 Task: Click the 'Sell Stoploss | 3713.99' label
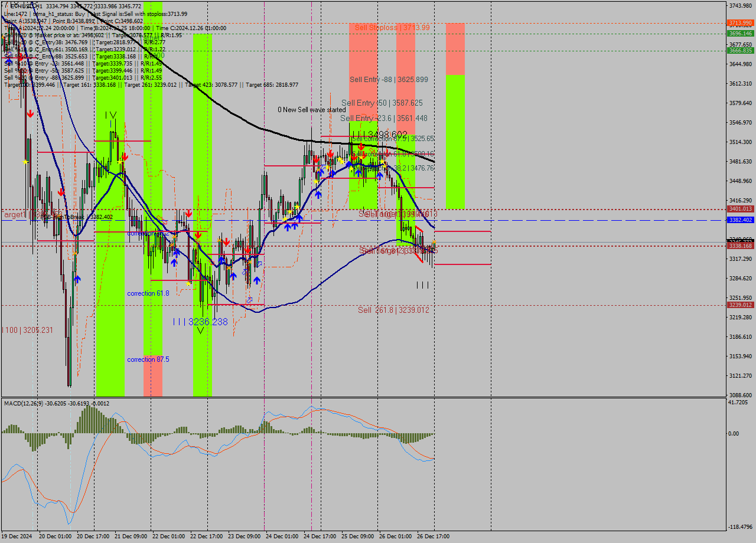392,28
